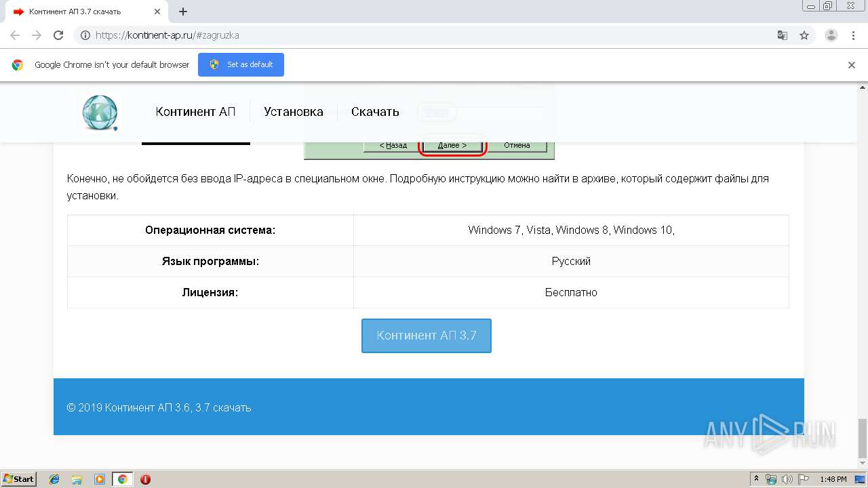The image size is (868, 488).
Task: Click the translate page icon
Action: [782, 35]
